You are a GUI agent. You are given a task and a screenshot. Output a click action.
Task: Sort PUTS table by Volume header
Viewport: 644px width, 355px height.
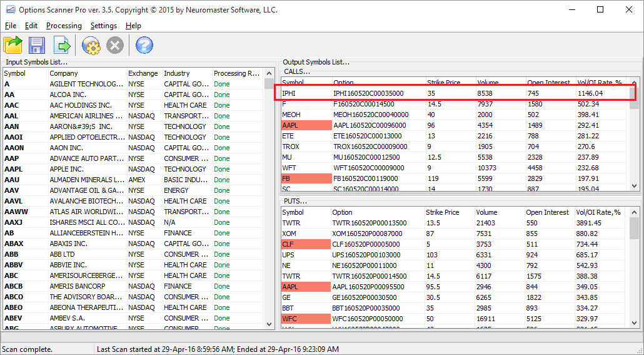coord(500,212)
